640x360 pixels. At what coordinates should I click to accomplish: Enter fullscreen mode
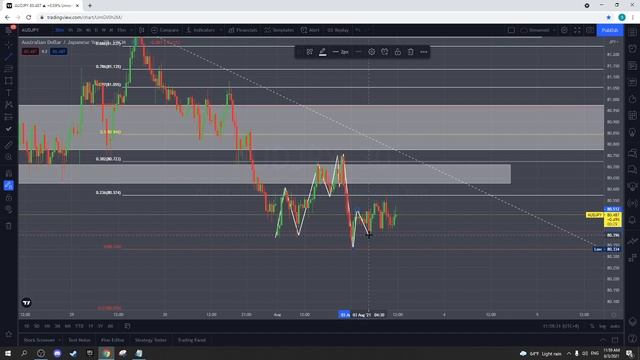tap(577, 30)
